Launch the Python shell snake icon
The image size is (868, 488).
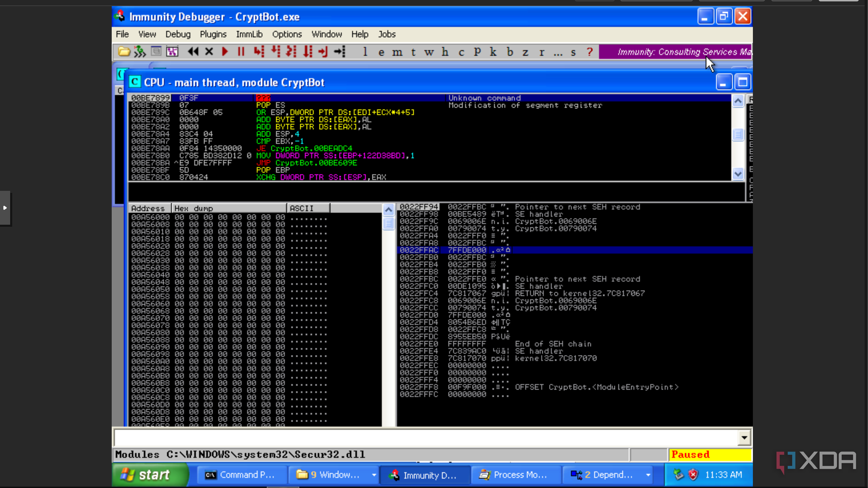pyautogui.click(x=139, y=52)
